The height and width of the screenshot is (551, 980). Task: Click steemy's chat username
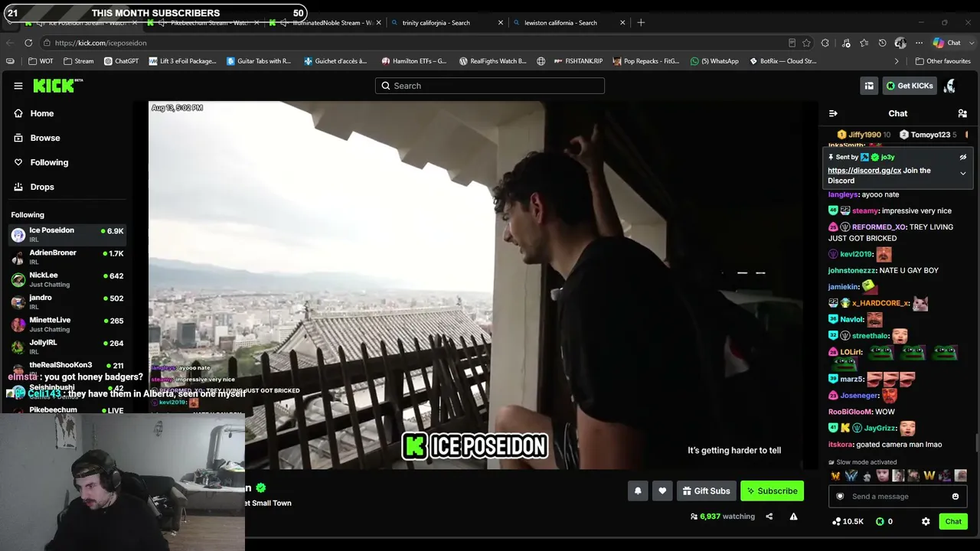click(x=865, y=211)
